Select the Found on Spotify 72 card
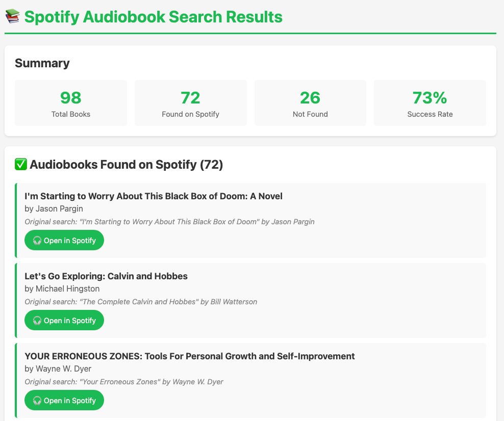The width and height of the screenshot is (504, 421). [x=190, y=103]
